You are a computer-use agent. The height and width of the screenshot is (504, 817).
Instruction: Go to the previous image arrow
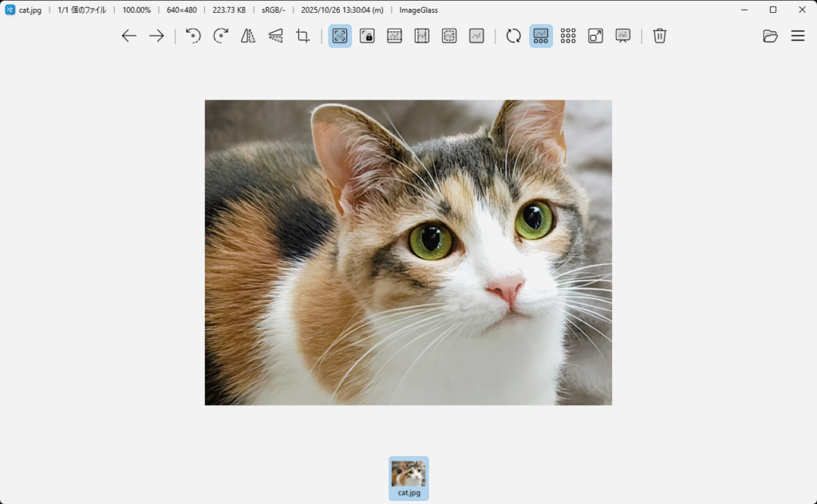129,36
